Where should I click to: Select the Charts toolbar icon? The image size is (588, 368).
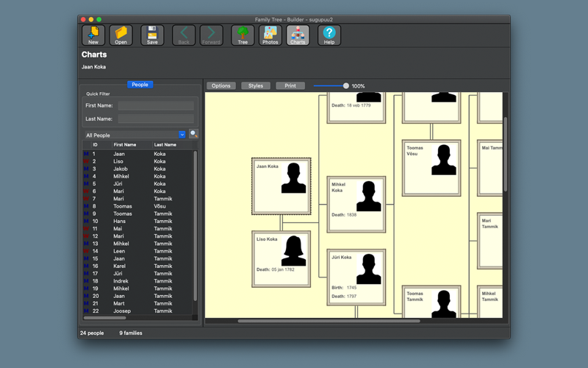coord(298,35)
